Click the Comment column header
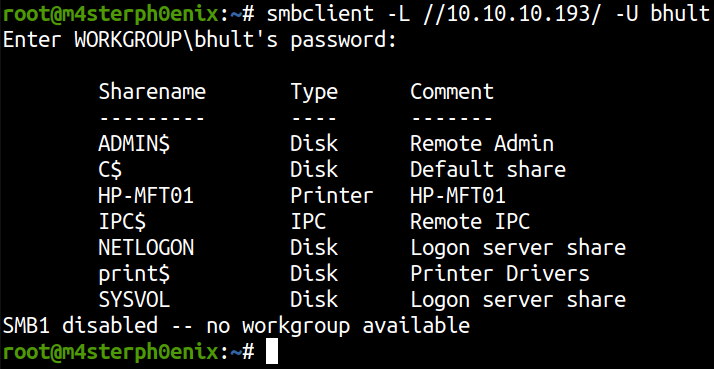The height and width of the screenshot is (369, 714). [x=452, y=92]
